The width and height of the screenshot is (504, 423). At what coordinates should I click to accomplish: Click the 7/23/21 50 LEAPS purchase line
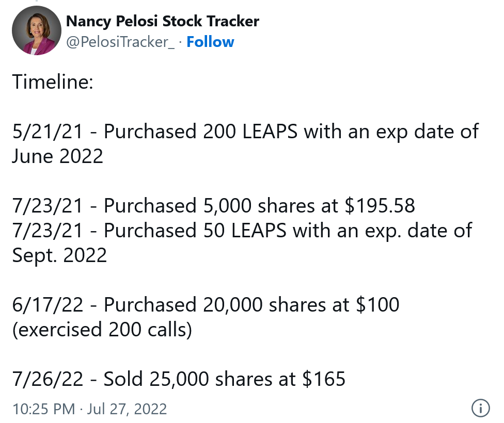pos(242,230)
